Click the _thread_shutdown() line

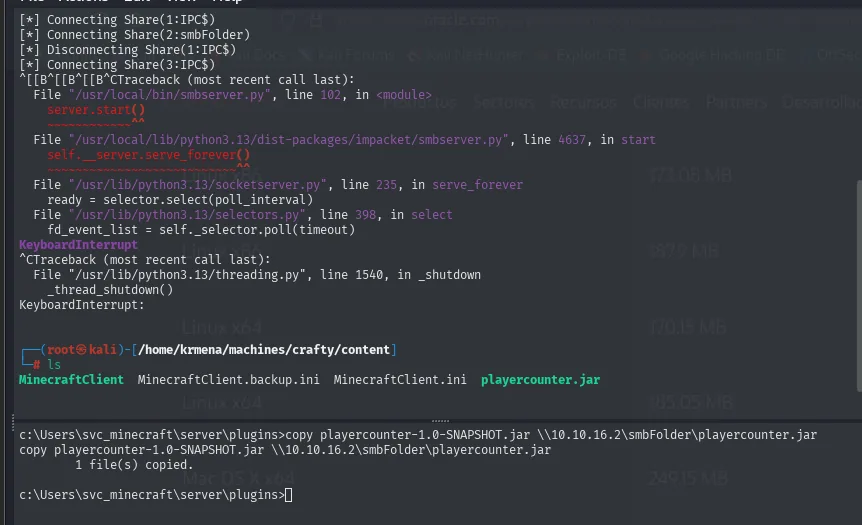(x=110, y=289)
